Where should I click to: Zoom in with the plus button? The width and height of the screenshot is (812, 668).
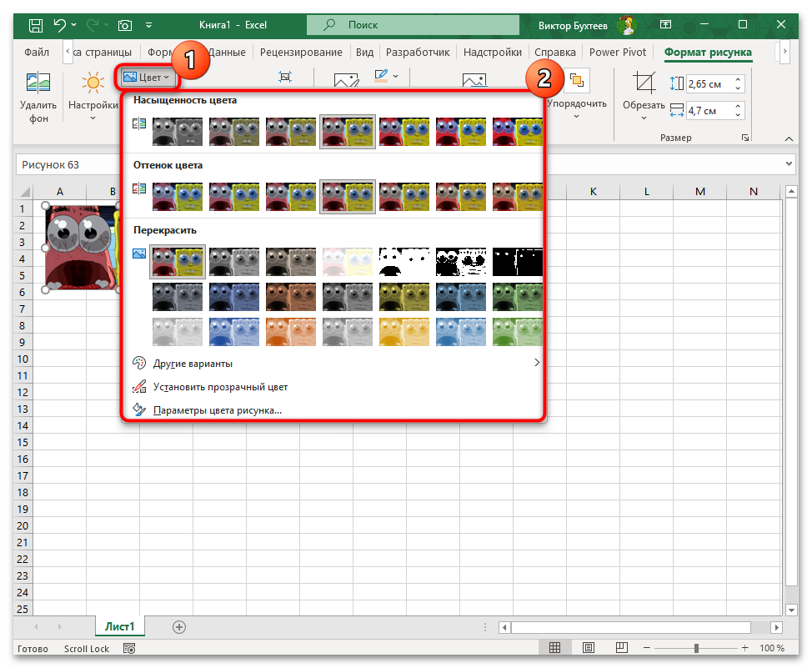coord(744,648)
